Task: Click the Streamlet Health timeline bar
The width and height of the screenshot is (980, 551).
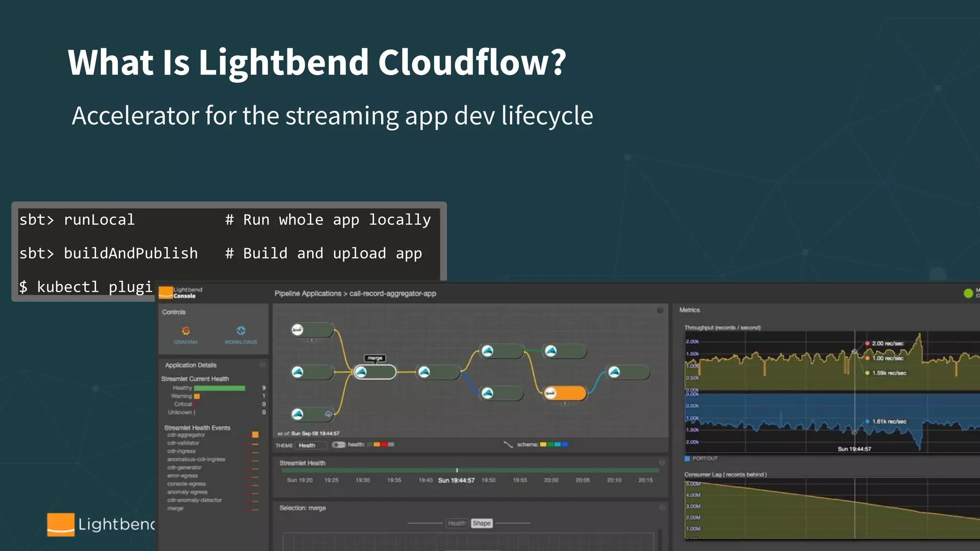Action: 470,471
